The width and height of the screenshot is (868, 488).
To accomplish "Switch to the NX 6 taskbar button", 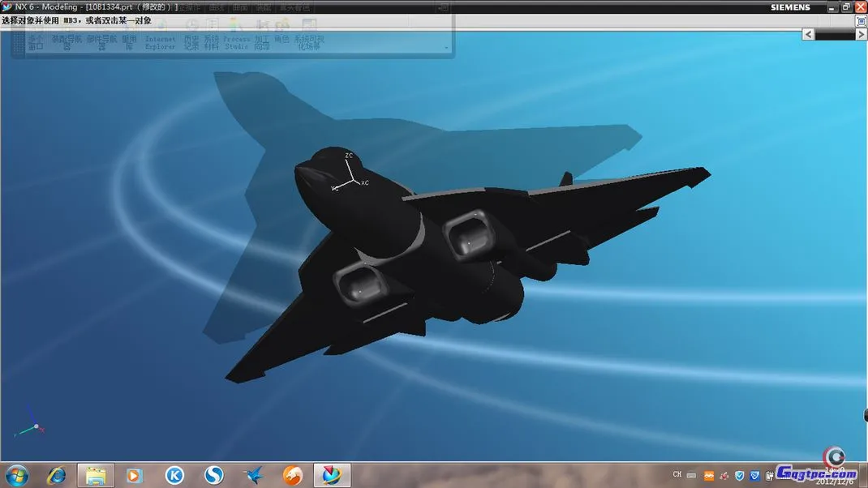I will (332, 475).
